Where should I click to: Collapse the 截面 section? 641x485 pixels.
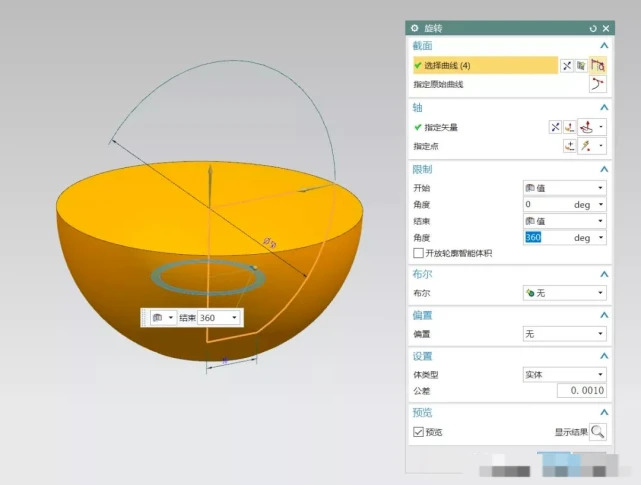[603, 46]
